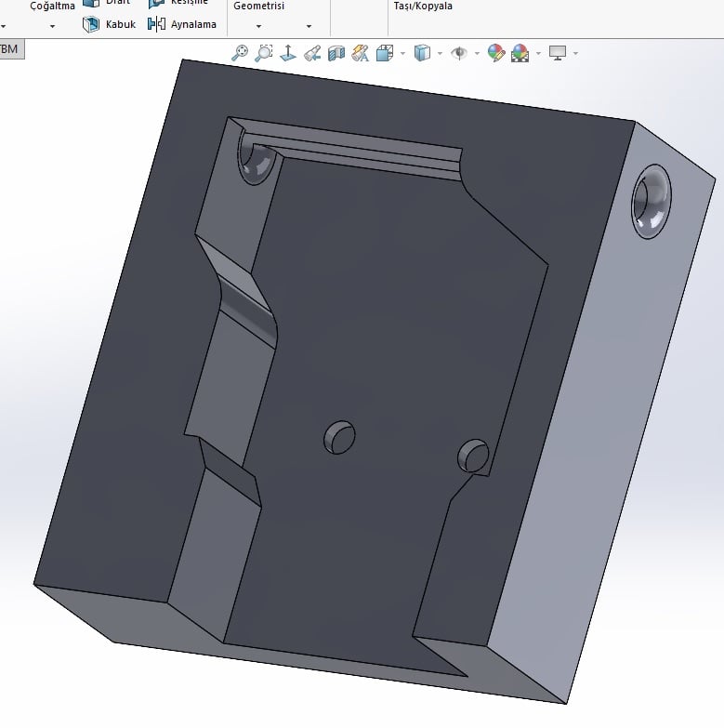Activate the Section View icon

tap(336, 53)
